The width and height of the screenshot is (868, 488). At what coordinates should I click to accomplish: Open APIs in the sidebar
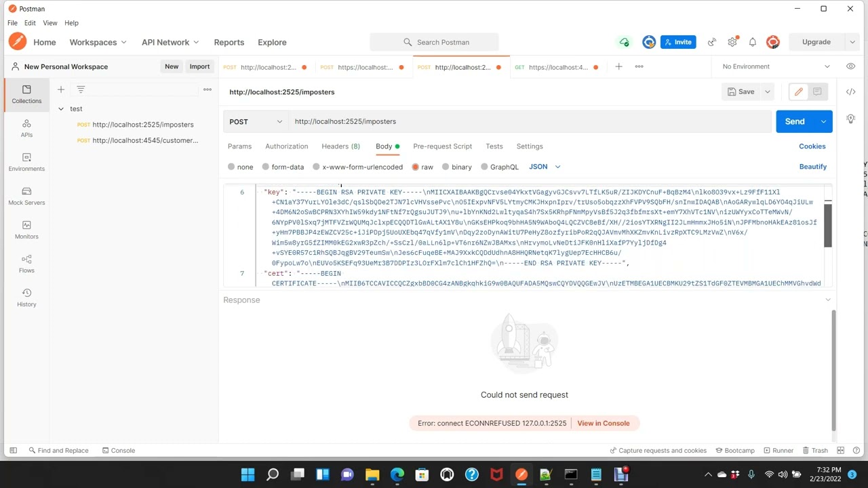[x=26, y=128]
